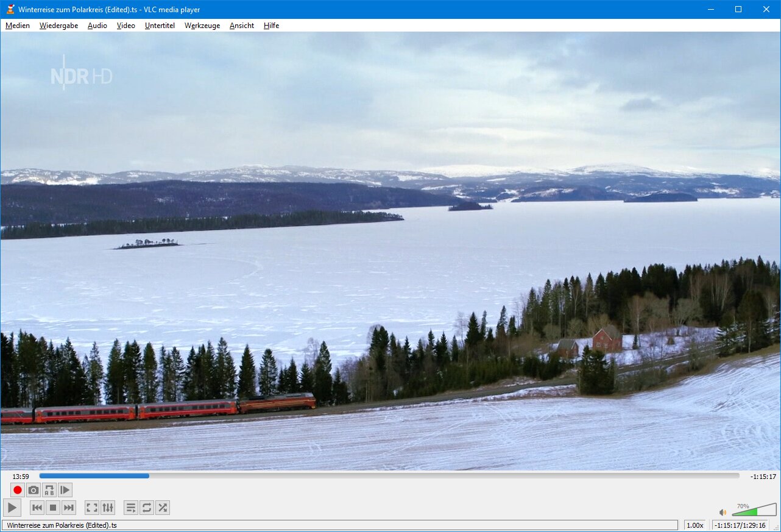
Task: Take a snapshot with the camera icon
Action: point(34,490)
